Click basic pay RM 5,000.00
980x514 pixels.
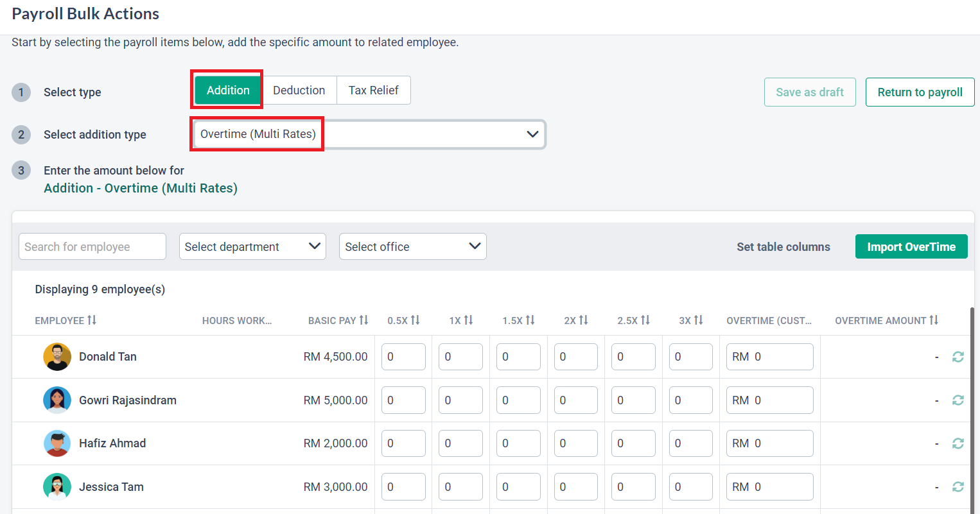[336, 400]
